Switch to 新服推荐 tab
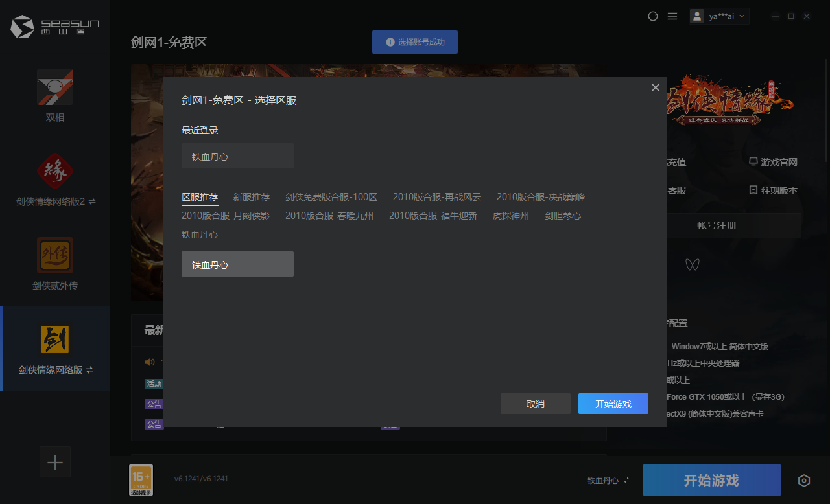Viewport: 830px width, 504px height. point(252,197)
